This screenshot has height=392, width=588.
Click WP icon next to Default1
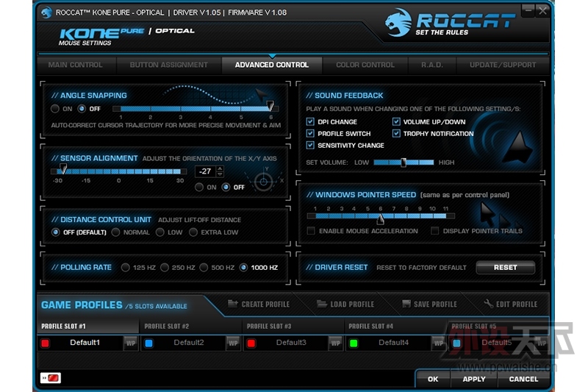[x=131, y=343]
